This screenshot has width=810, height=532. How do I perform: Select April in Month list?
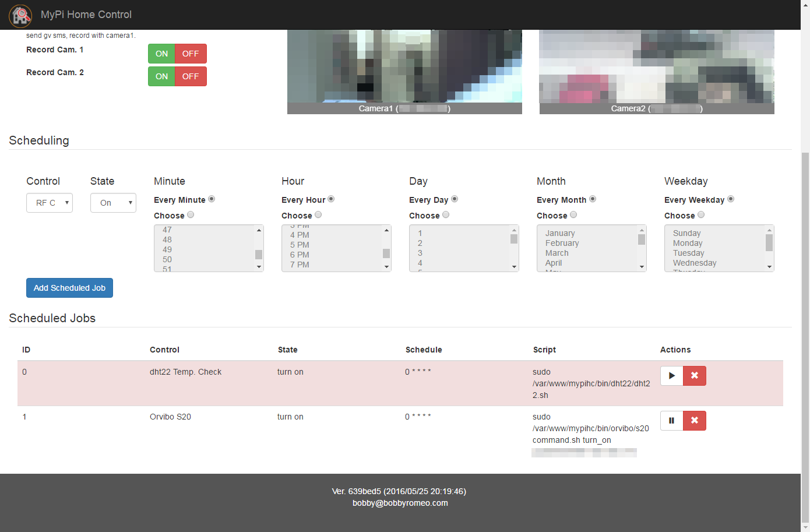(554, 263)
